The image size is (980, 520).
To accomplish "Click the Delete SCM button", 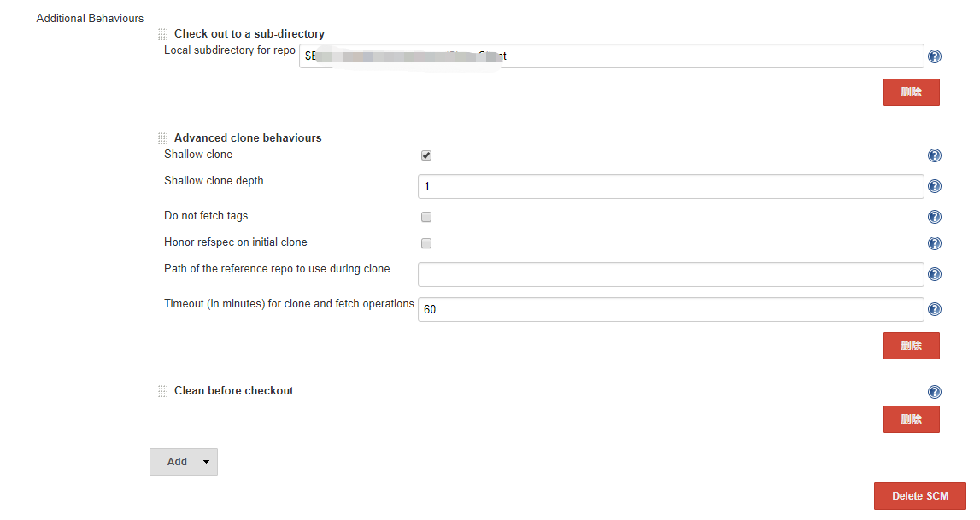I will [920, 496].
